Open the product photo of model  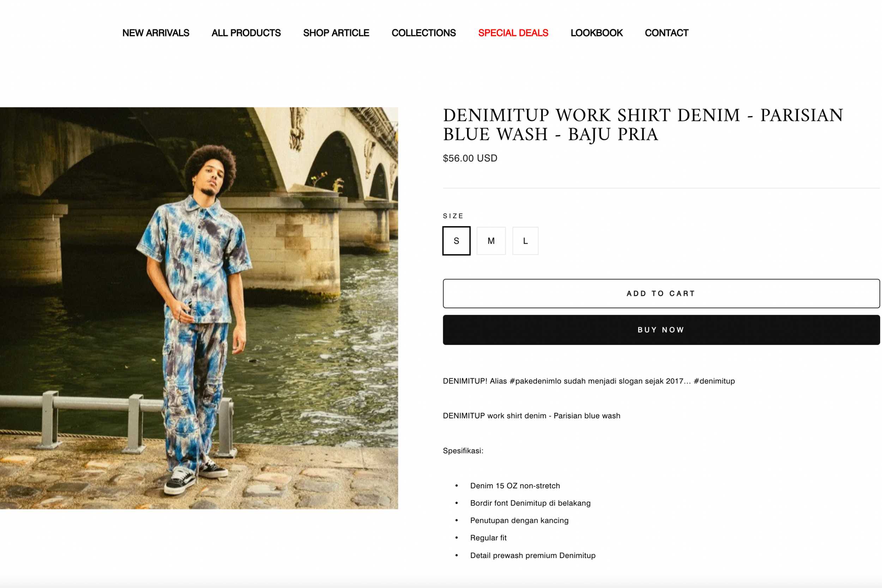pos(199,308)
